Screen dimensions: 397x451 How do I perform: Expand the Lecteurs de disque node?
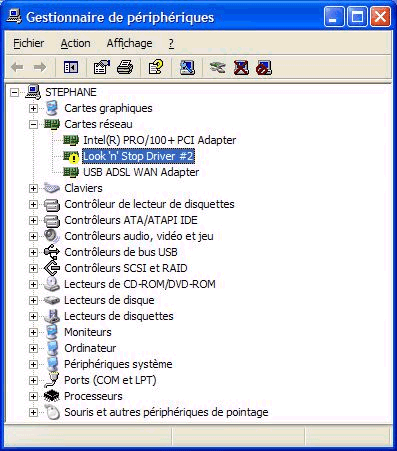33,300
